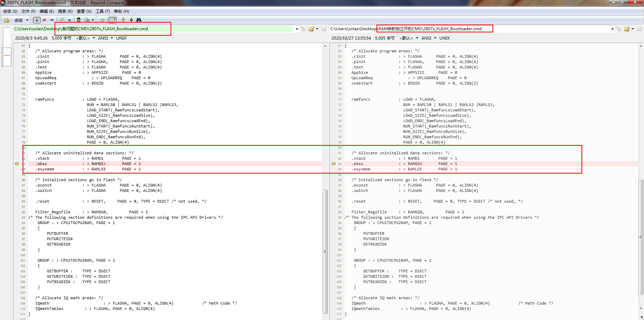Open the 编辑 (E) menu
The image size is (644, 320).
pyautogui.click(x=47, y=11)
